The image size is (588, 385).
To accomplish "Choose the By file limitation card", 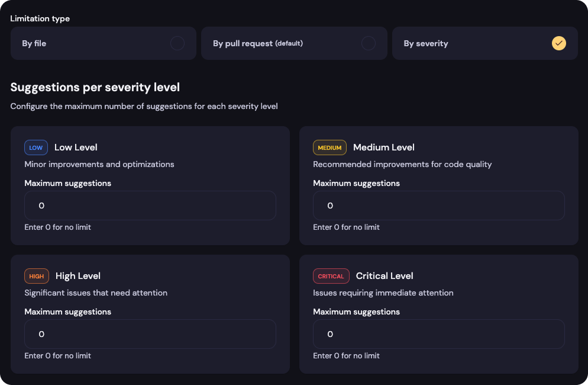I will [104, 43].
